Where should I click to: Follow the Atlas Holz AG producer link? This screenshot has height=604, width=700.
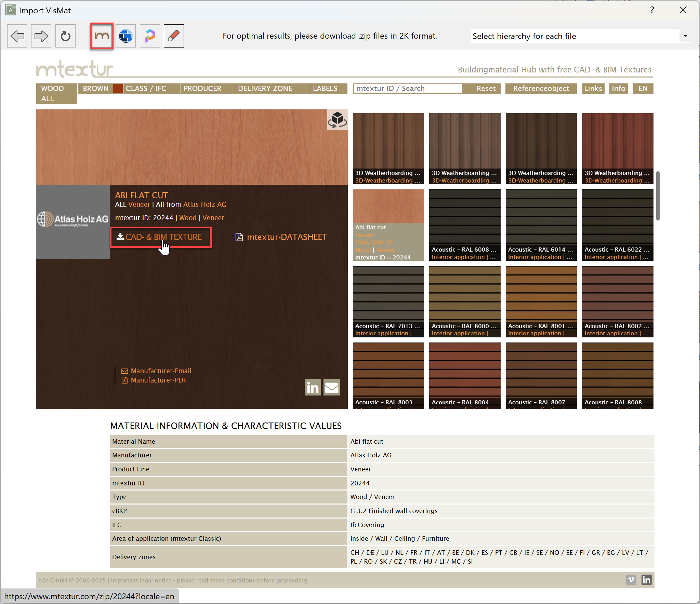[x=204, y=204]
